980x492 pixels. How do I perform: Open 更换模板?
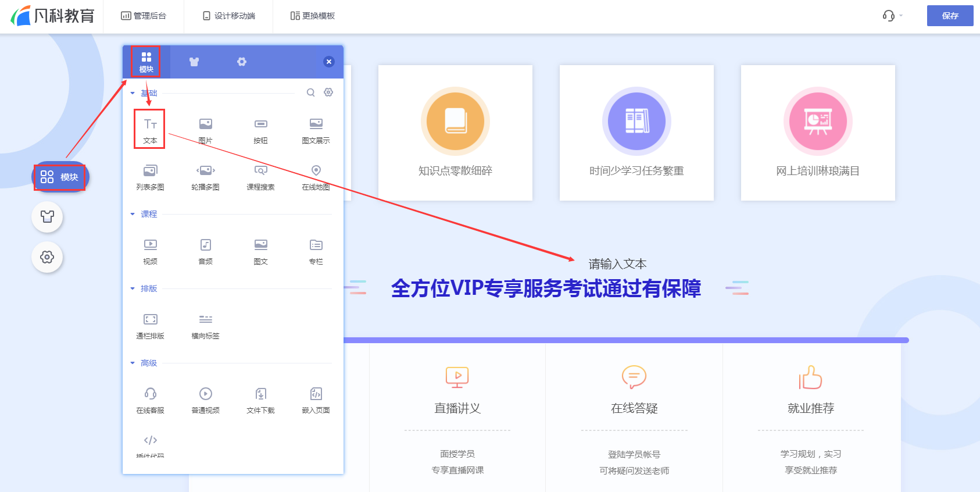point(313,16)
